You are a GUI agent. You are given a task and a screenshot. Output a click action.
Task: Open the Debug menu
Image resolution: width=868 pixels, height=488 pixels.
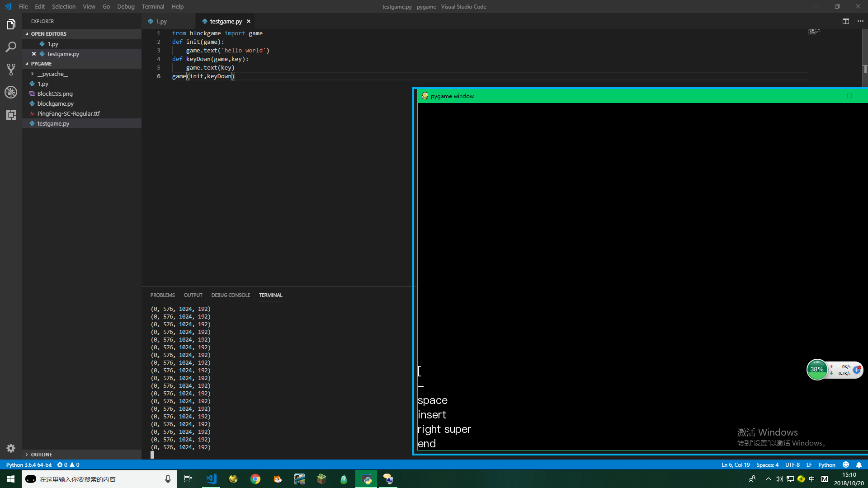[x=126, y=6]
